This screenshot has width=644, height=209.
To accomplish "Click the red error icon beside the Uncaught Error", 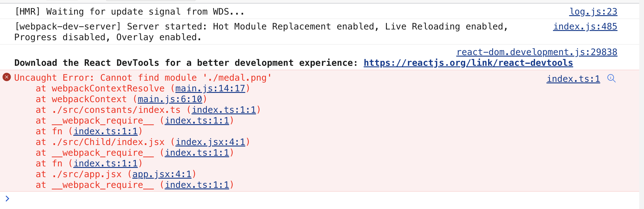I will point(7,77).
